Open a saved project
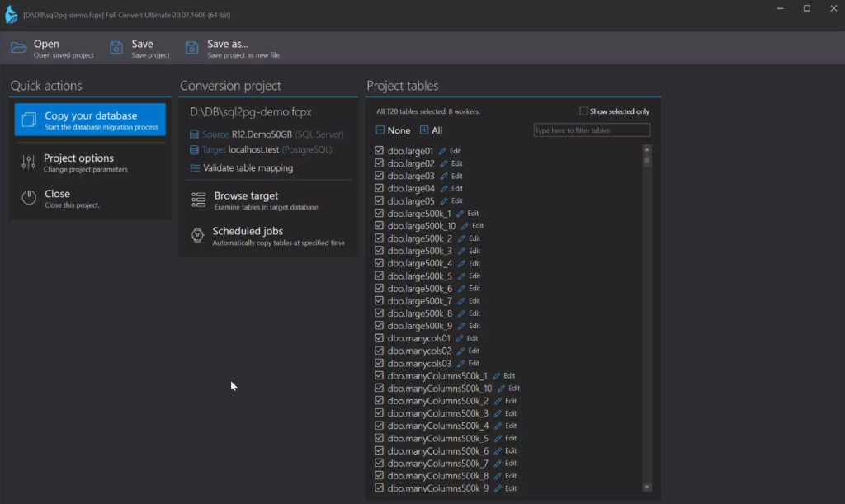The image size is (845, 504). 52,48
